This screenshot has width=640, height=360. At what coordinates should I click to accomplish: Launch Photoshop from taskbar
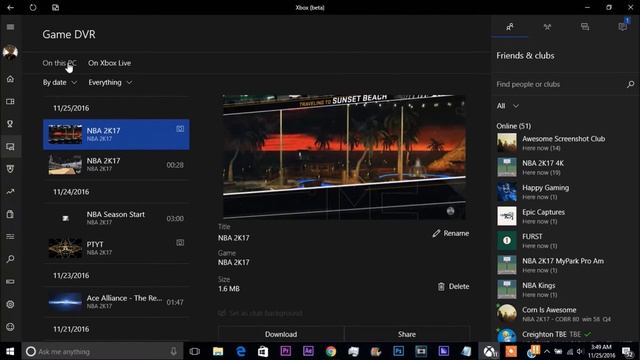coord(398,351)
